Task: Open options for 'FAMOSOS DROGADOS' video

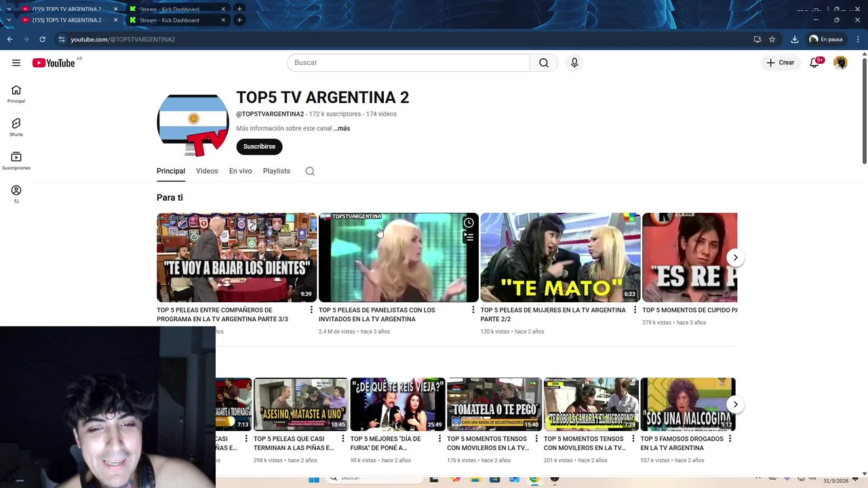Action: point(730,439)
